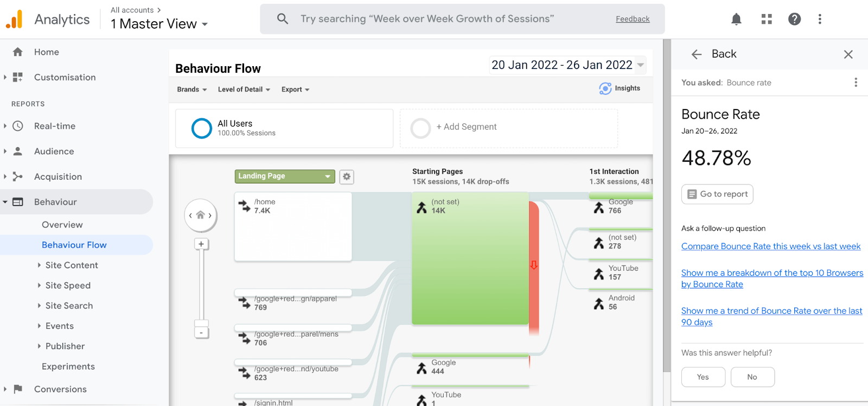The height and width of the screenshot is (406, 868).
Task: Select Overview under Behaviour
Action: tap(62, 225)
